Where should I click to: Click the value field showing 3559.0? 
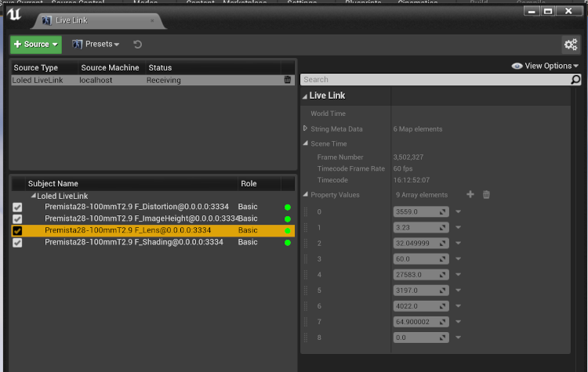416,211
